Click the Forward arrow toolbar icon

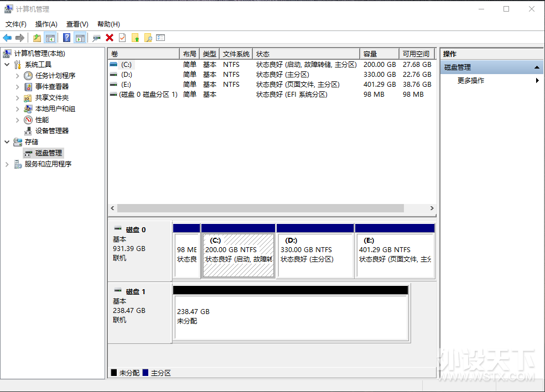20,38
